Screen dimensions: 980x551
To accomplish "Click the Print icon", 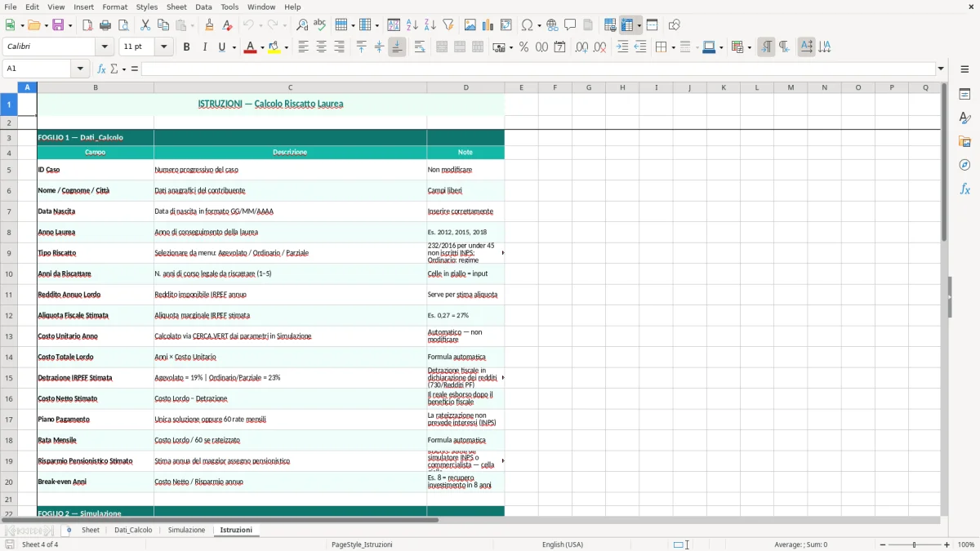I will pyautogui.click(x=105, y=25).
